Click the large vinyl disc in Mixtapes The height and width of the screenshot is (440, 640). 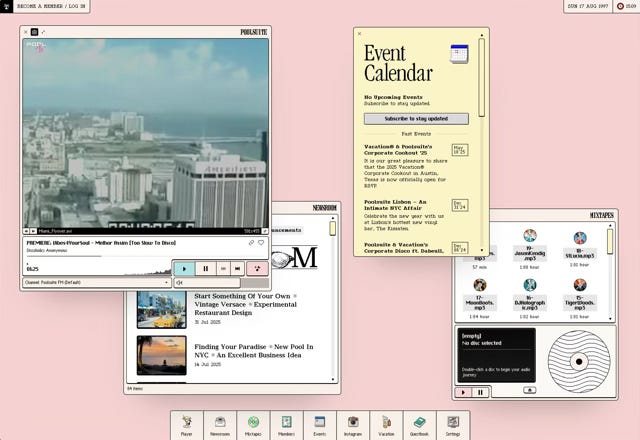point(579,362)
